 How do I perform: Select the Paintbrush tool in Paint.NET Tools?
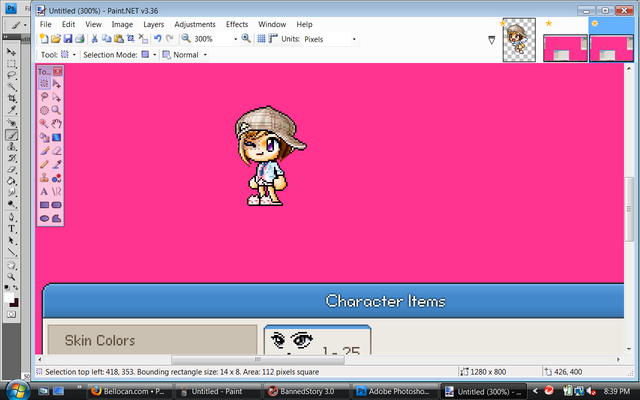coord(44,151)
